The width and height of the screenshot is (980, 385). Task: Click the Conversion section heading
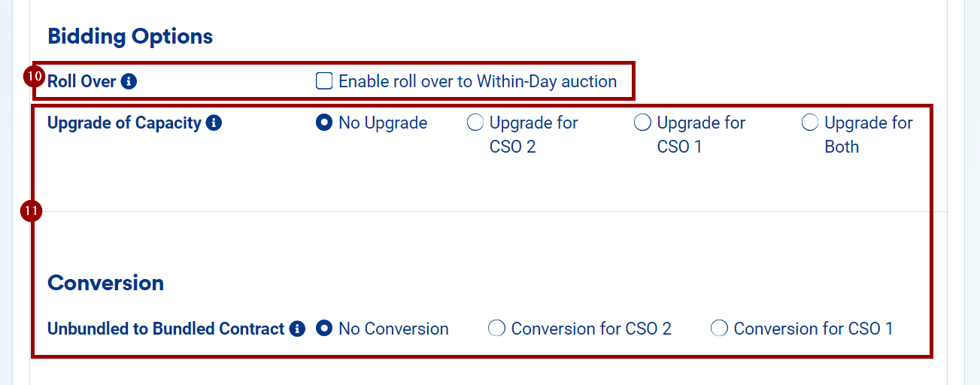[105, 283]
